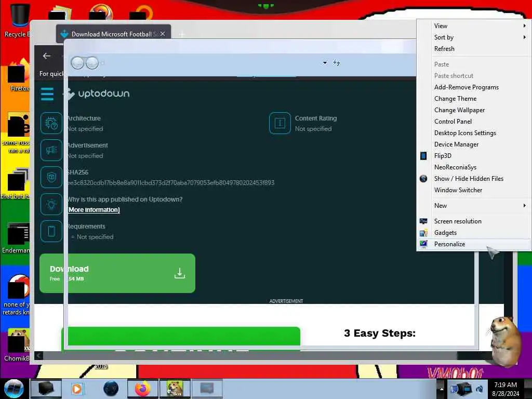Open the Firefox desktop shortcut
This screenshot has width=532, height=399.
coord(19,75)
